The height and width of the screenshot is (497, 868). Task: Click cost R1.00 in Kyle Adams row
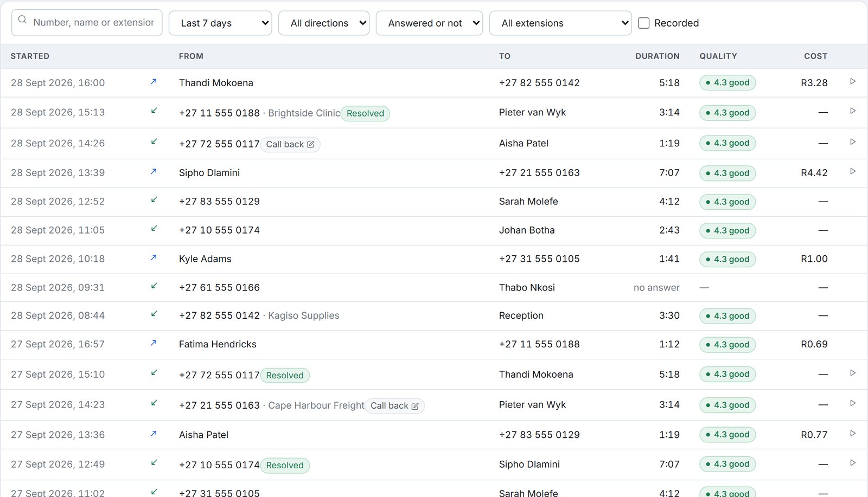click(814, 259)
